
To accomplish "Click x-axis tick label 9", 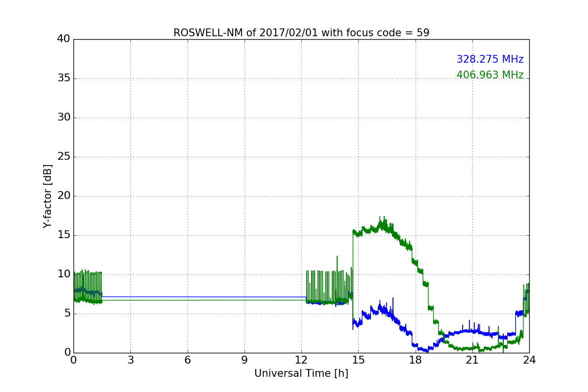I will 245,360.
